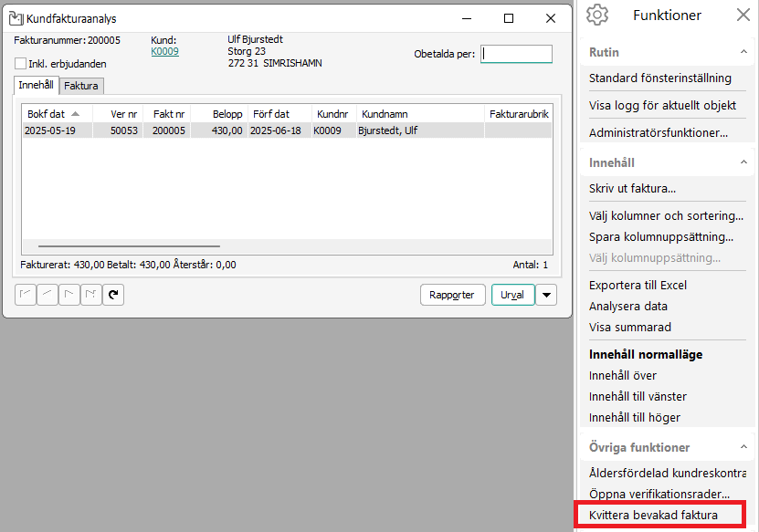Select Innehåll till vänster
The height and width of the screenshot is (532, 759).
pos(638,397)
